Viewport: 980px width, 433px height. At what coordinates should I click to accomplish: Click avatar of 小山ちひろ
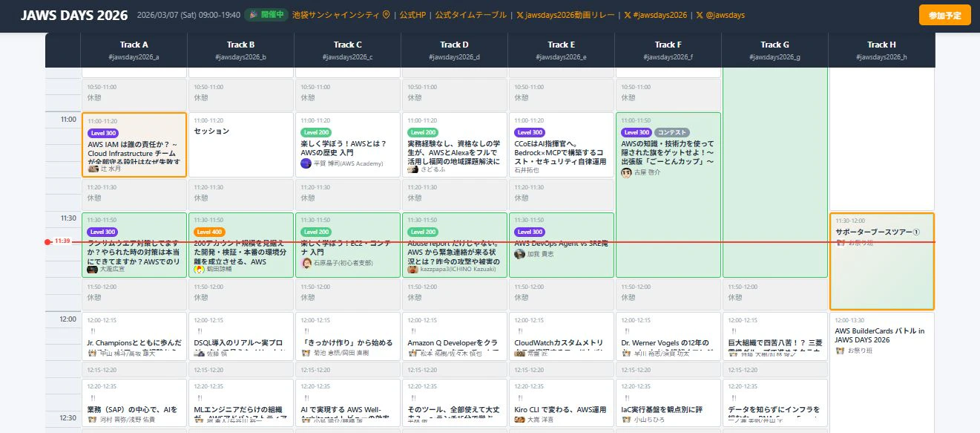point(626,420)
